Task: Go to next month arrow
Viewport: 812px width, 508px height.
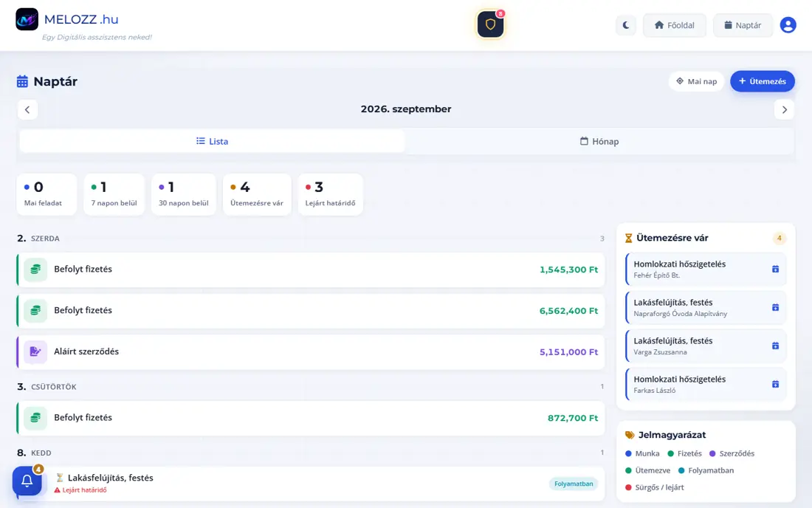Action: 784,110
